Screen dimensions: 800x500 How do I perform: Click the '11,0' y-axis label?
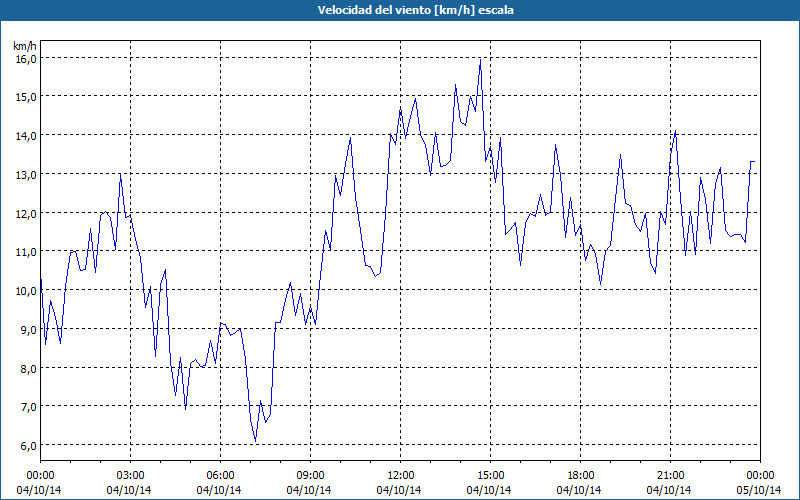click(x=26, y=252)
